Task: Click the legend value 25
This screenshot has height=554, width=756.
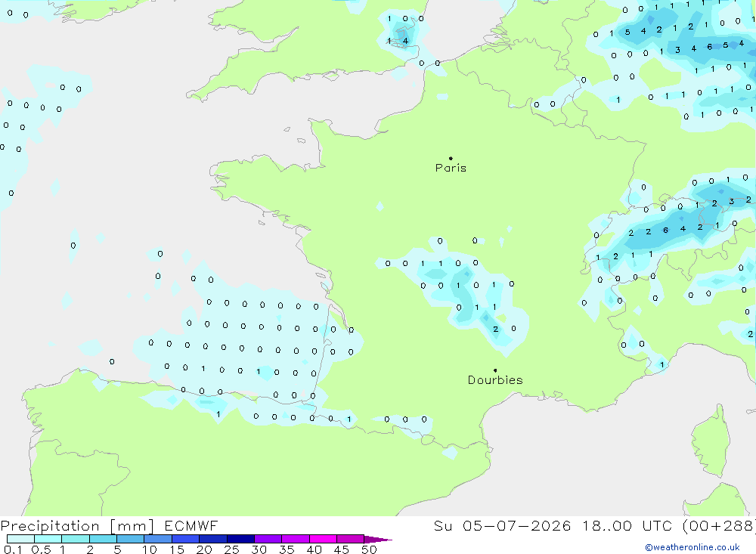Action: (232, 549)
